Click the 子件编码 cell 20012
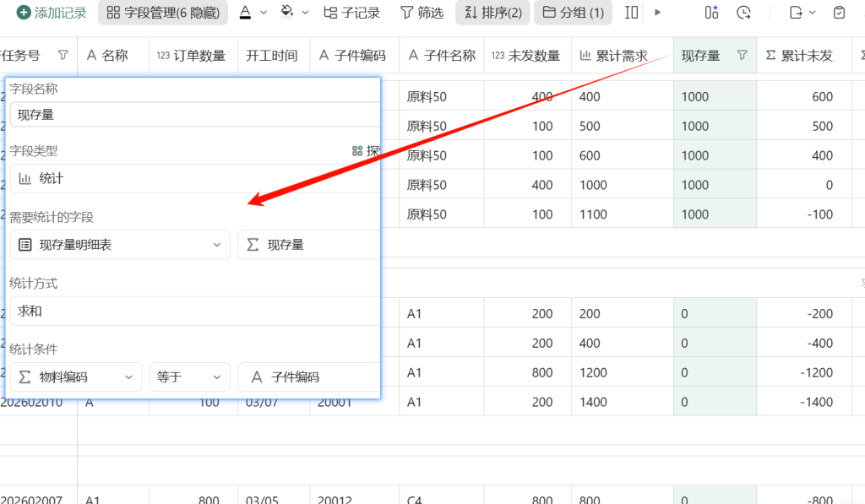The image size is (865, 504). click(x=354, y=497)
